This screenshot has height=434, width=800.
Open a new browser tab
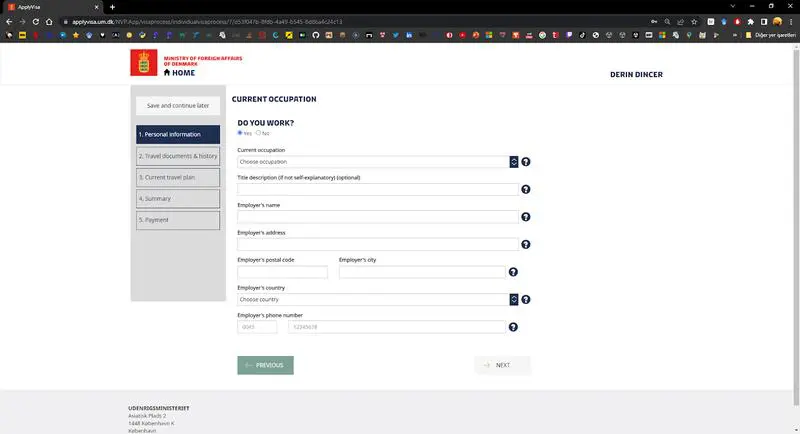click(x=112, y=7)
